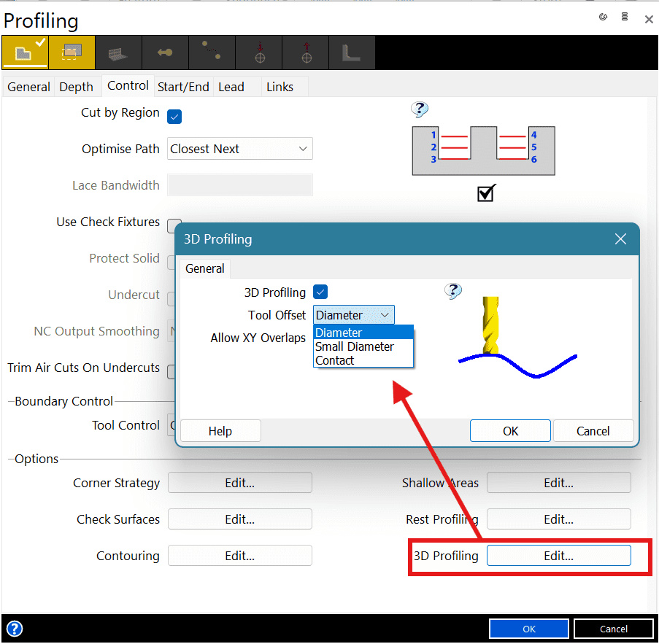
Task: Open the Start/End tab
Action: pyautogui.click(x=183, y=87)
